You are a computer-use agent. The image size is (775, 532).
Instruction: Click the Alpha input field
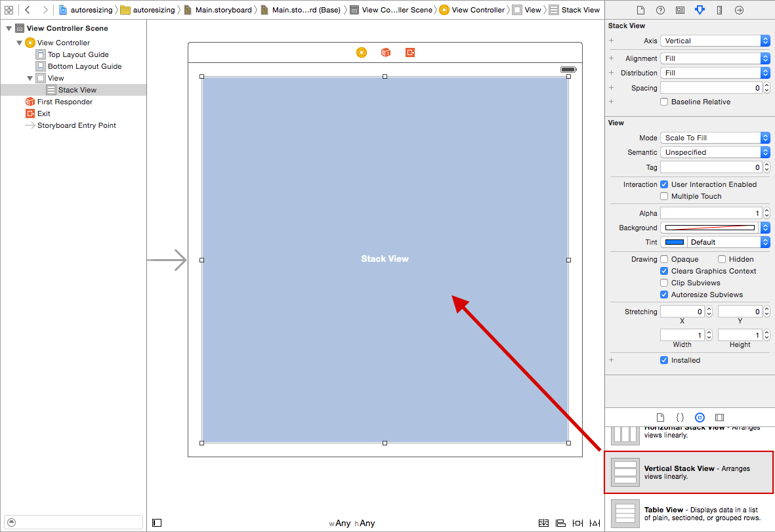(x=711, y=213)
